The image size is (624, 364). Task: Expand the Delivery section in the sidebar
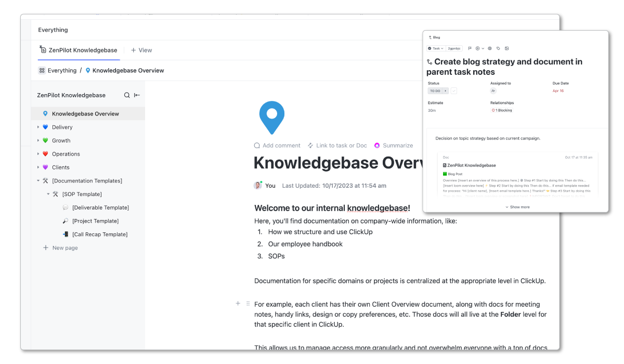point(38,127)
